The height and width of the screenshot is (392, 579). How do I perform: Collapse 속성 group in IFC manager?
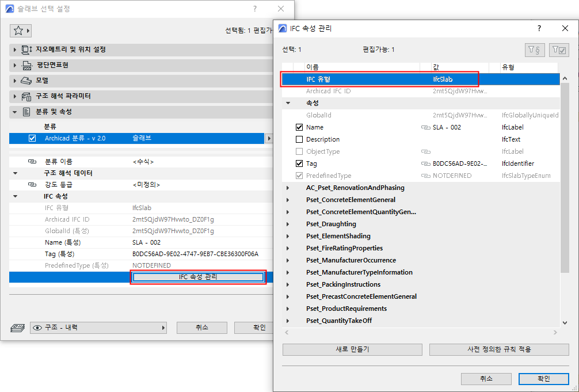[x=288, y=103]
